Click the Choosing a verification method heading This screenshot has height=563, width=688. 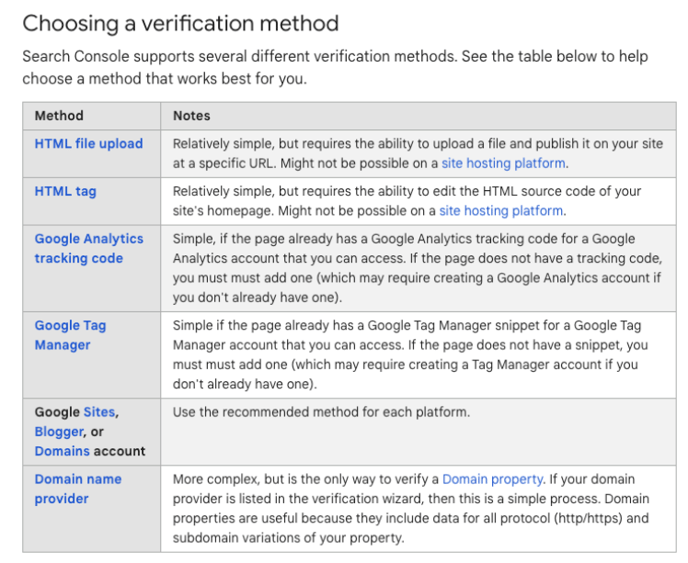tap(180, 23)
